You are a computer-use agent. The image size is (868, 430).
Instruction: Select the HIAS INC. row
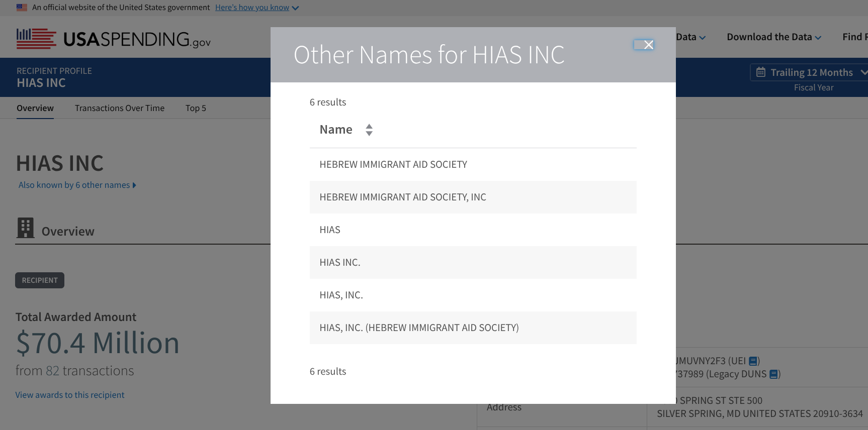click(473, 262)
